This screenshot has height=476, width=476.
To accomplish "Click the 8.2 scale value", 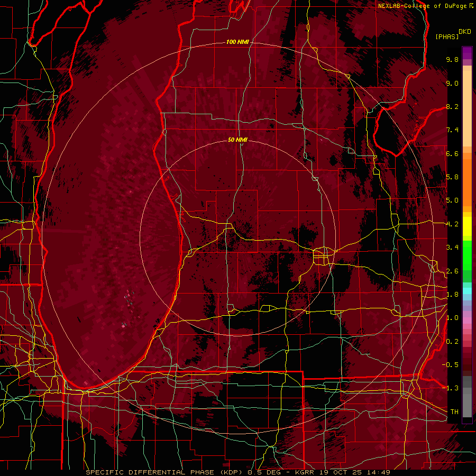I will pyautogui.click(x=452, y=106).
